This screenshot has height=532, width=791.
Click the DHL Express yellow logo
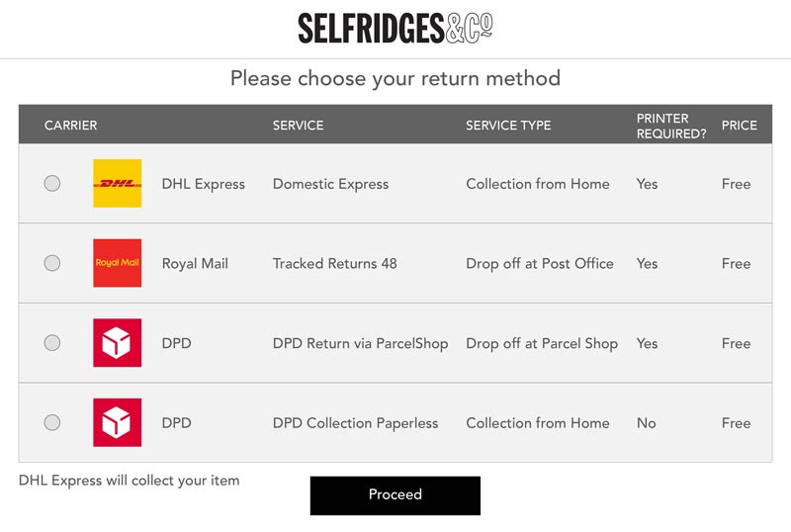117,184
